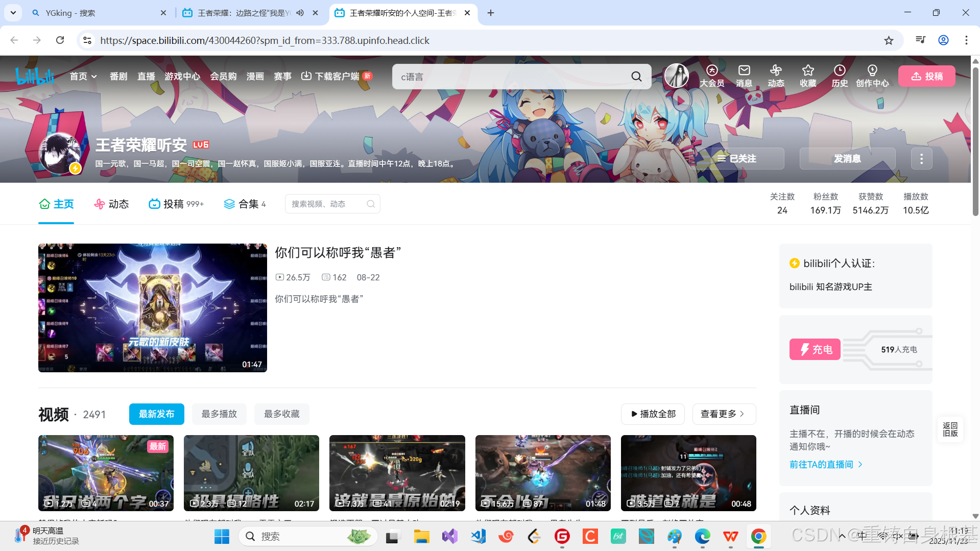Toggle the 已关注 follow button
980x551 pixels.
737,159
